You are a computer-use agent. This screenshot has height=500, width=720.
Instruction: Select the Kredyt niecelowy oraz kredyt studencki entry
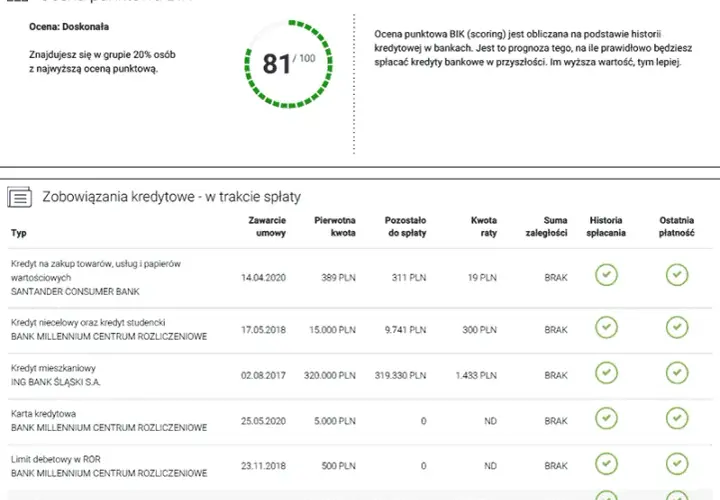coord(88,322)
